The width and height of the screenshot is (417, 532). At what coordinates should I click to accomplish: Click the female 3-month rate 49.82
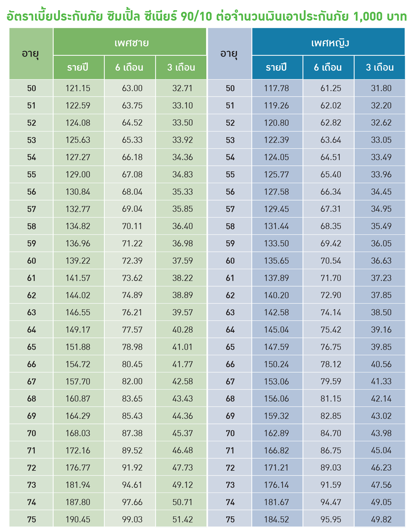(381, 519)
